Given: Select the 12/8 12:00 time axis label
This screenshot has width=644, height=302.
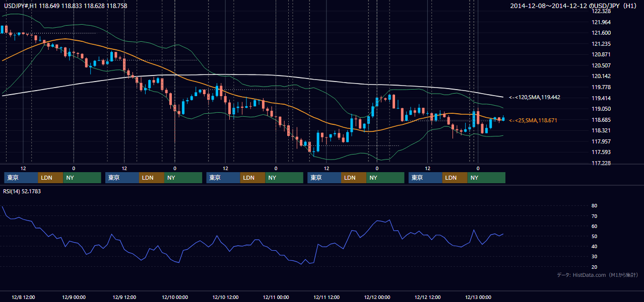Looking at the screenshot, I should 23,297.
